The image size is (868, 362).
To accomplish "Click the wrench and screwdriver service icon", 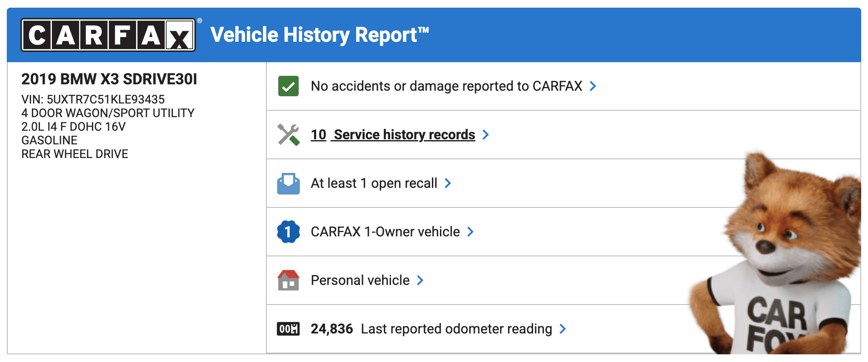I will click(288, 135).
